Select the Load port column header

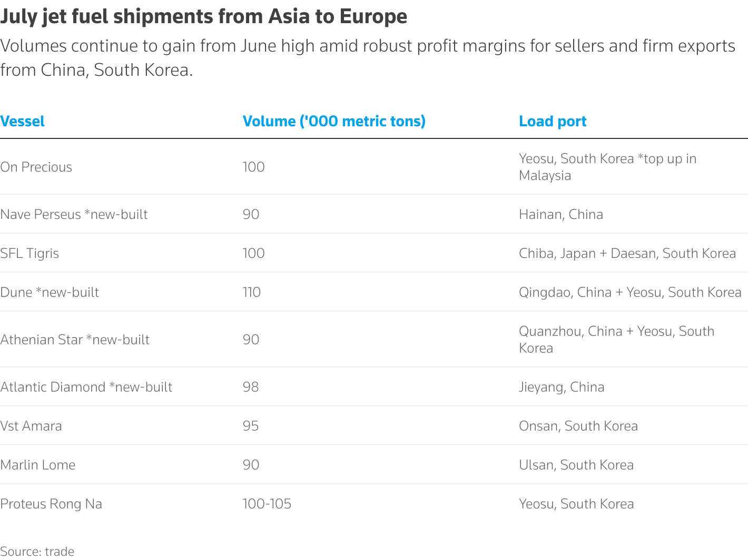553,122
